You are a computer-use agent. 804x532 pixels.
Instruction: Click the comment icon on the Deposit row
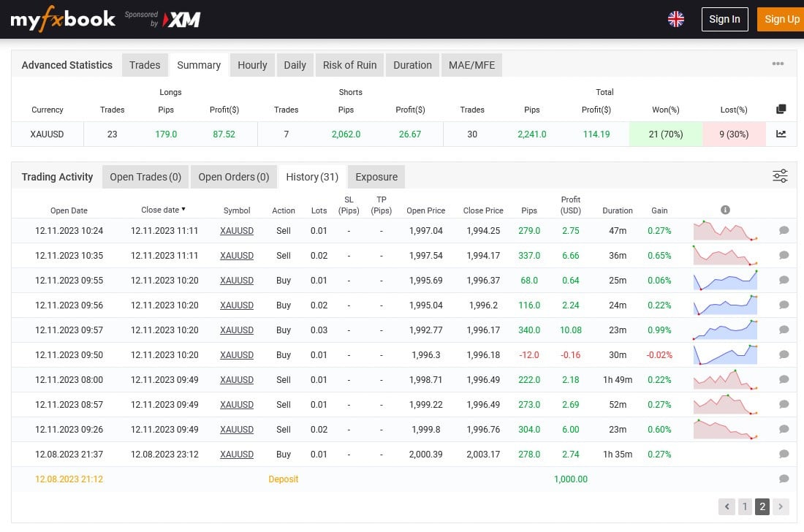click(x=784, y=479)
